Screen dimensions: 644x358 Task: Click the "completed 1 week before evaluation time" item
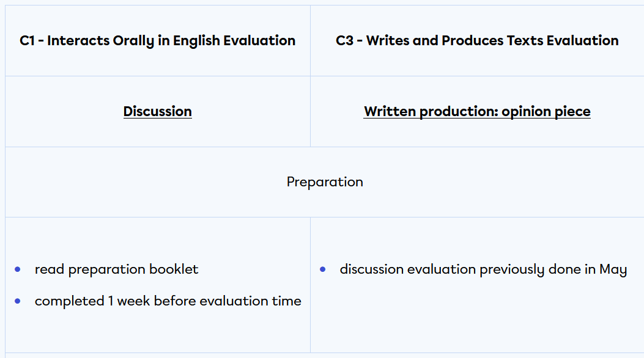point(168,301)
